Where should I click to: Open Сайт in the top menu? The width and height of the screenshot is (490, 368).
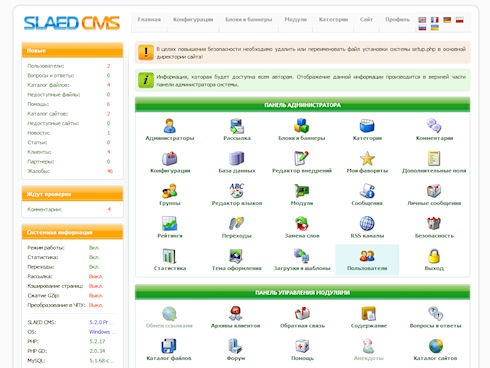click(x=366, y=20)
